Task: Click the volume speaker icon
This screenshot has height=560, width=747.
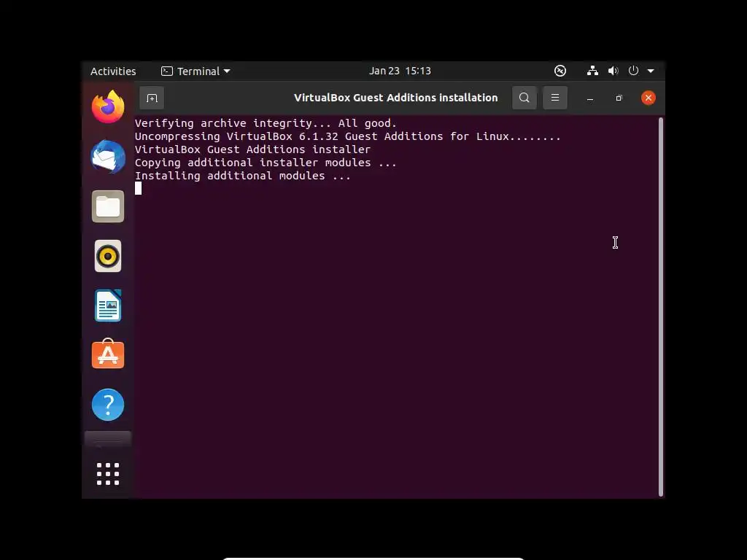Action: (613, 71)
